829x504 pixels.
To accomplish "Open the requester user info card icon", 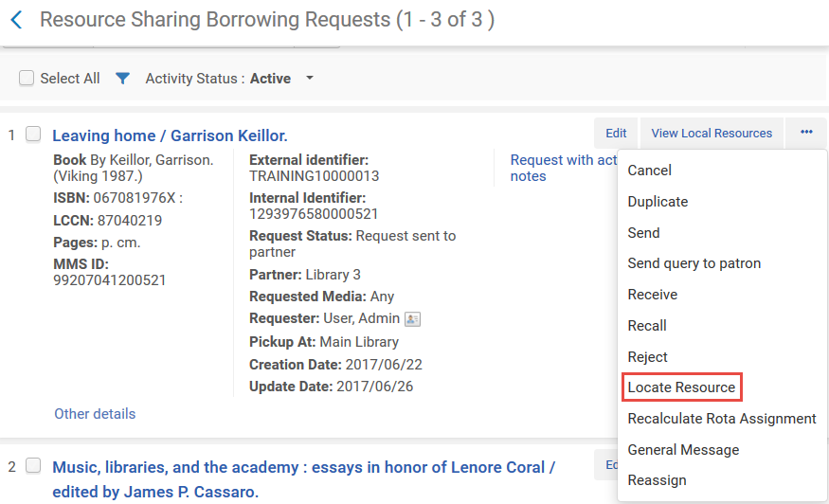I will (412, 319).
